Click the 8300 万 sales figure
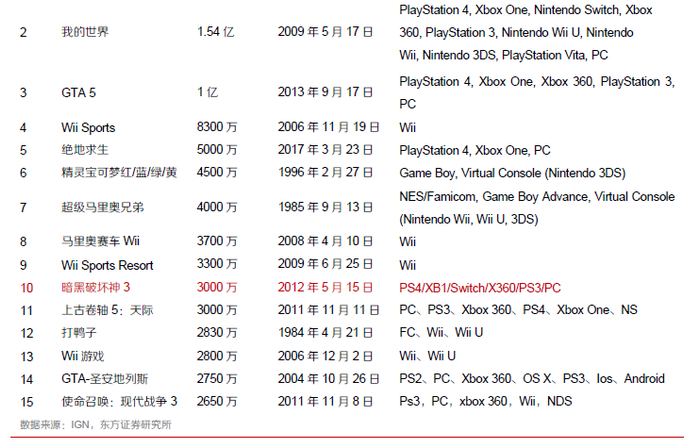 click(x=218, y=127)
